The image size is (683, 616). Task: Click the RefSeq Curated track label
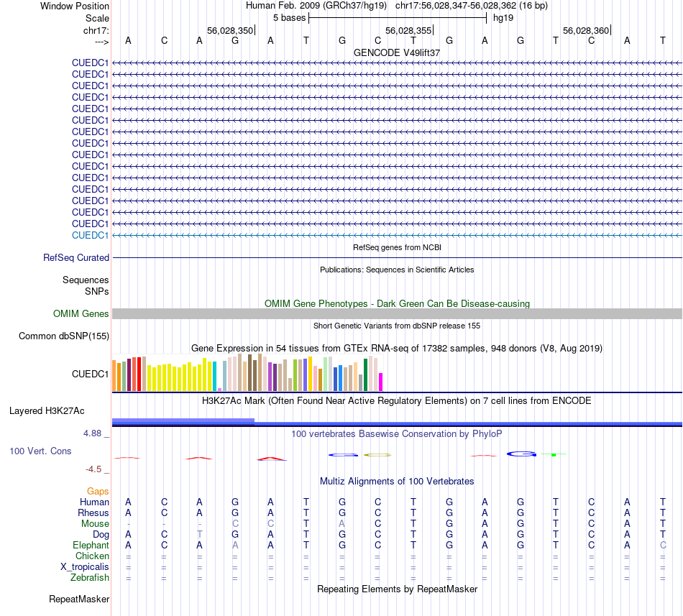(75, 258)
